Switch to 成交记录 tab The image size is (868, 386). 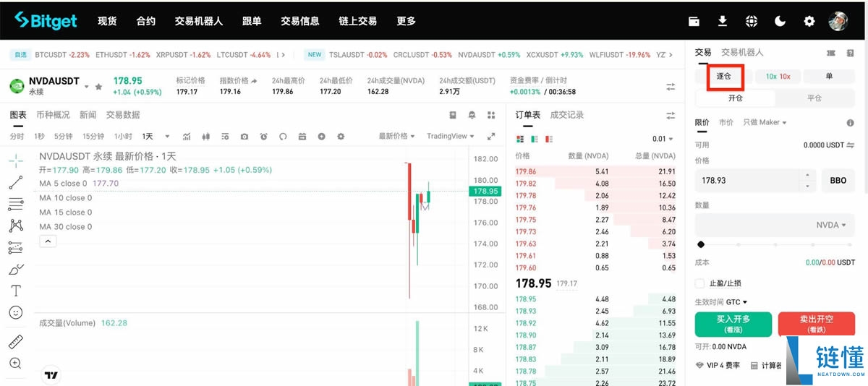coord(566,114)
